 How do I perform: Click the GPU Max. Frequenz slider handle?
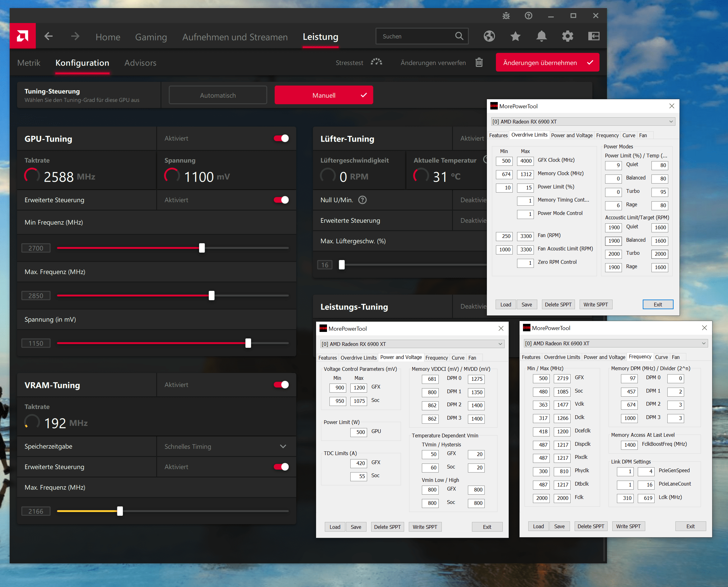[211, 296]
